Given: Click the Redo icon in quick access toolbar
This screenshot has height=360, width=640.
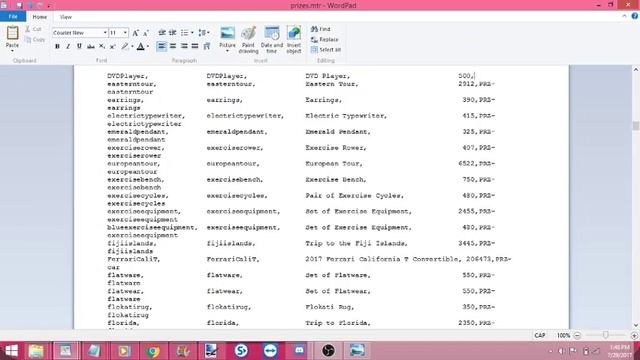Looking at the screenshot, I should coord(40,5).
